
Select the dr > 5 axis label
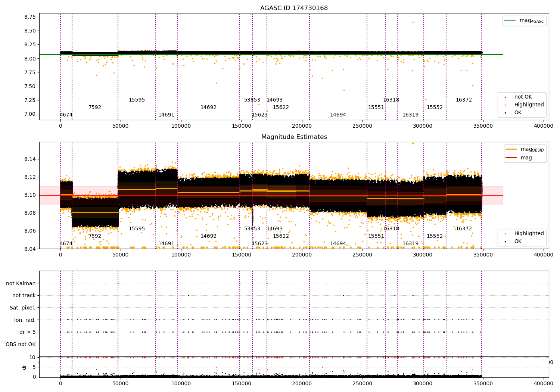(28, 332)
